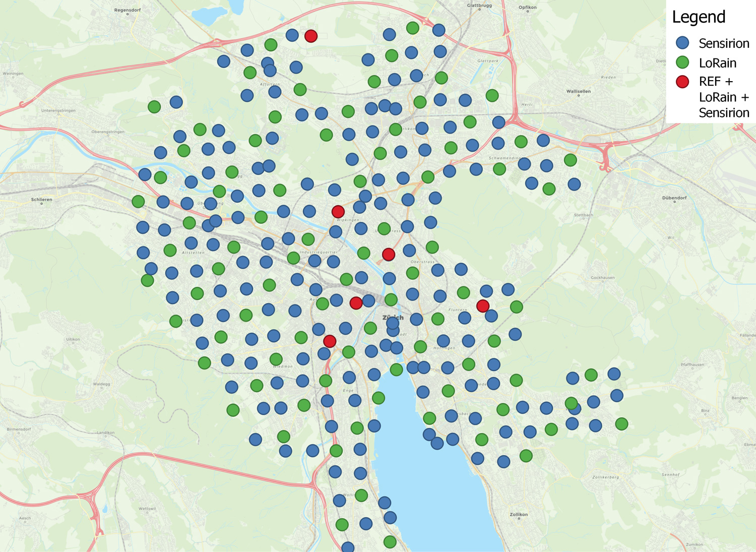Viewport: 756px width, 552px height.
Task: Click the red REF legend circle
Action: [682, 82]
